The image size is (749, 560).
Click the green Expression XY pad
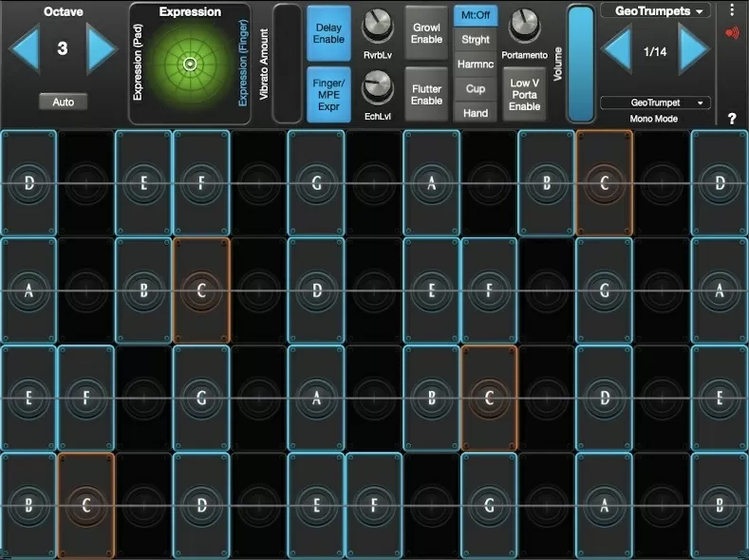(x=190, y=64)
